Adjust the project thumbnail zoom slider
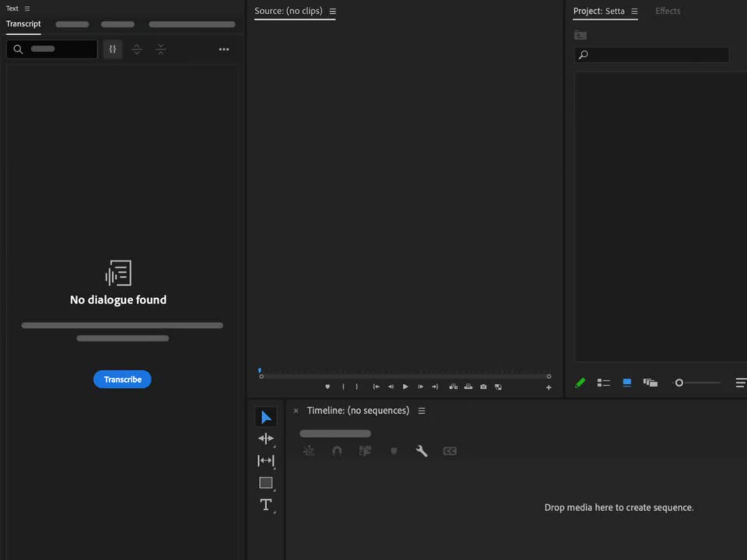Image resolution: width=747 pixels, height=560 pixels. [x=679, y=383]
